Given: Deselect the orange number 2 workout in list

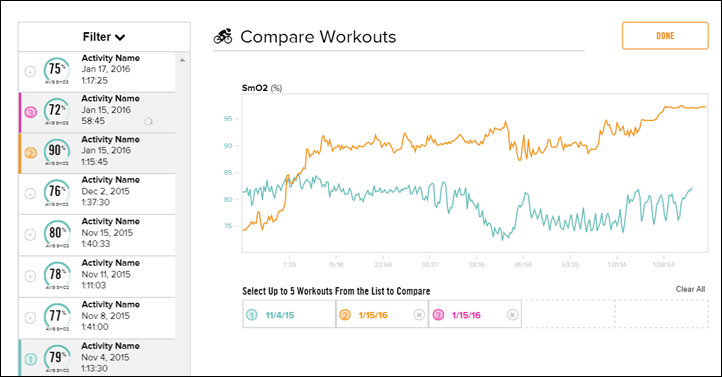Looking at the screenshot, I should (30, 153).
